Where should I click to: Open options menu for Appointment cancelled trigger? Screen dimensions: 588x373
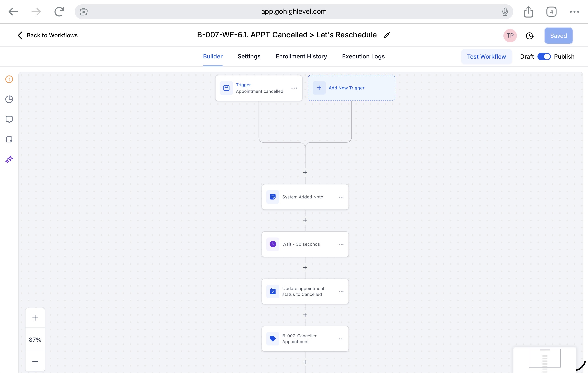click(294, 88)
